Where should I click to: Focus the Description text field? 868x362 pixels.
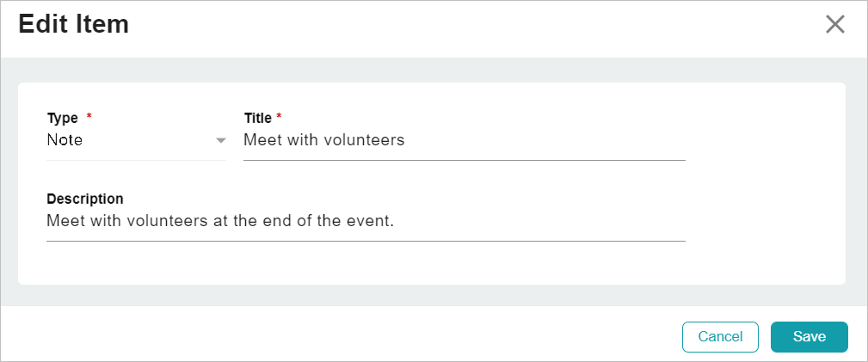(366, 221)
